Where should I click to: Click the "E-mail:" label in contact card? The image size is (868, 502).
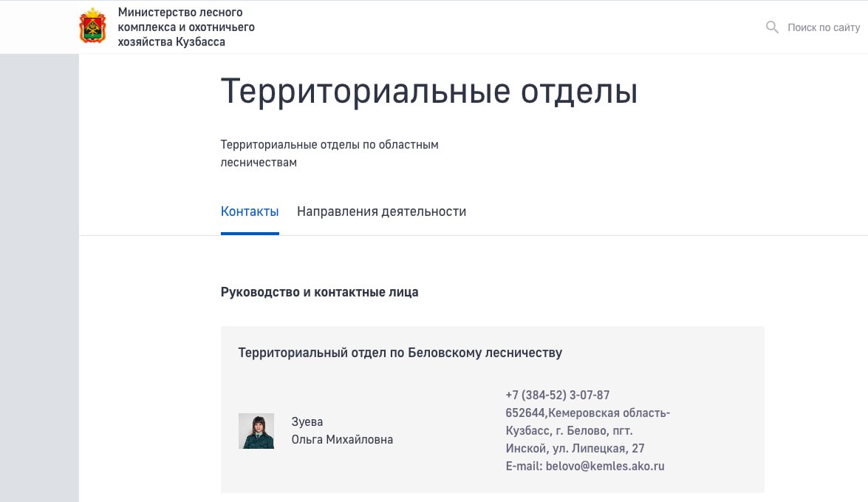(x=524, y=466)
